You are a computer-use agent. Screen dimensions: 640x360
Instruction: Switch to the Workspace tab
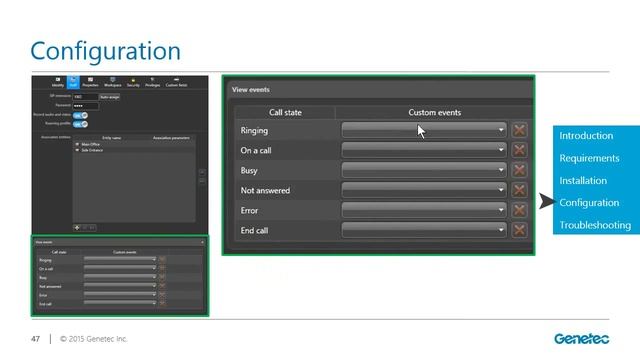coord(113,82)
